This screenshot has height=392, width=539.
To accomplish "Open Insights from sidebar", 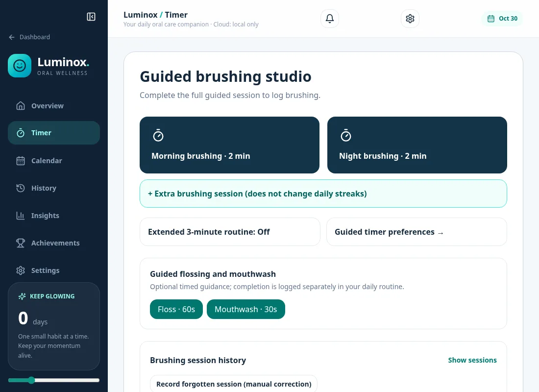I will (x=54, y=216).
